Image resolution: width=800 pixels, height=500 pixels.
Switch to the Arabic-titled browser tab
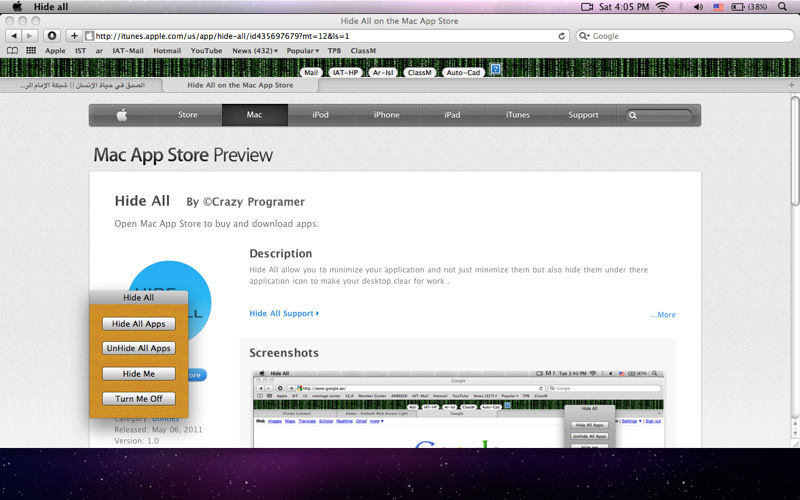click(83, 85)
